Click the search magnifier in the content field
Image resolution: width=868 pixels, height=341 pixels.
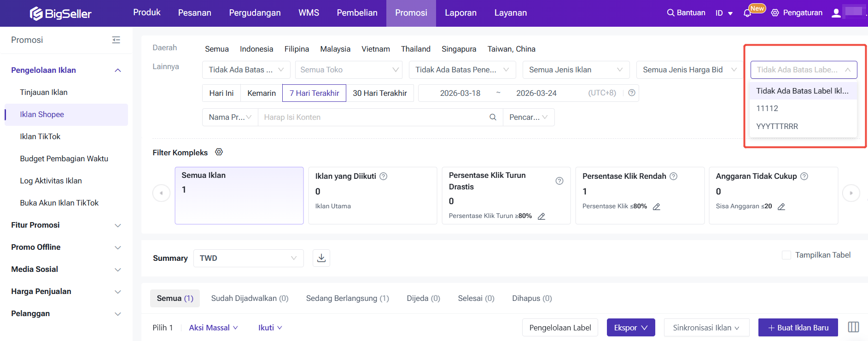pyautogui.click(x=493, y=117)
